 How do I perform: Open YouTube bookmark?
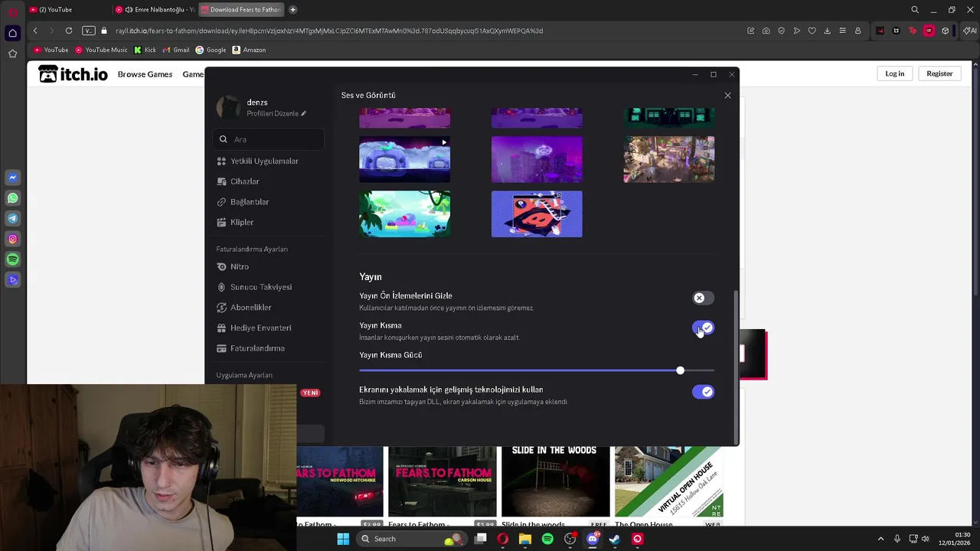(51, 50)
